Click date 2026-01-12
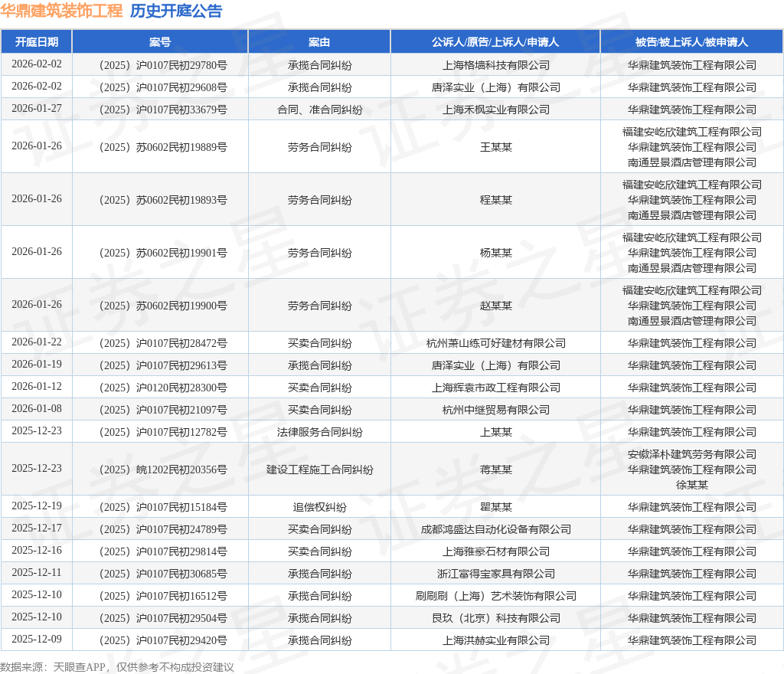Viewport: 784px width, 674px height. pyautogui.click(x=37, y=387)
